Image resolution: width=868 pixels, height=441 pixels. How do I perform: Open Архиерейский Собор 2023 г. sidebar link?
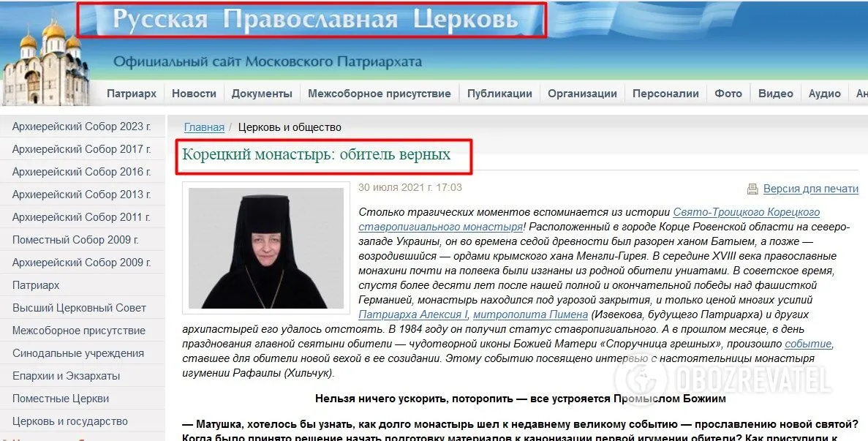[81, 127]
